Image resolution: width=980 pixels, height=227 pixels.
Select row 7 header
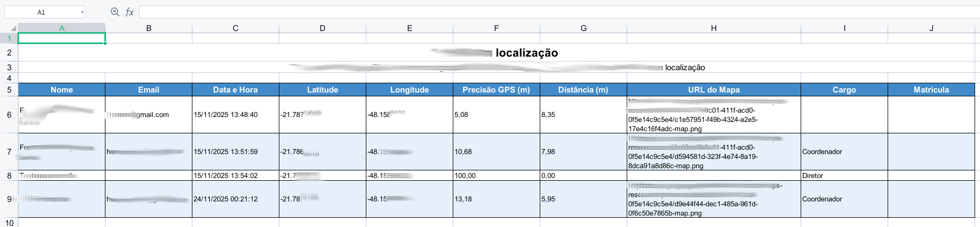9,151
